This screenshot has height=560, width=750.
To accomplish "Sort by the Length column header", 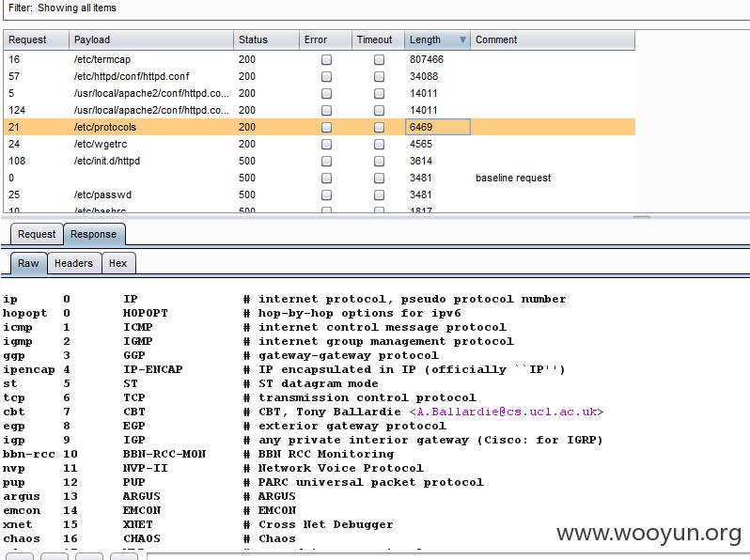I will (x=437, y=39).
